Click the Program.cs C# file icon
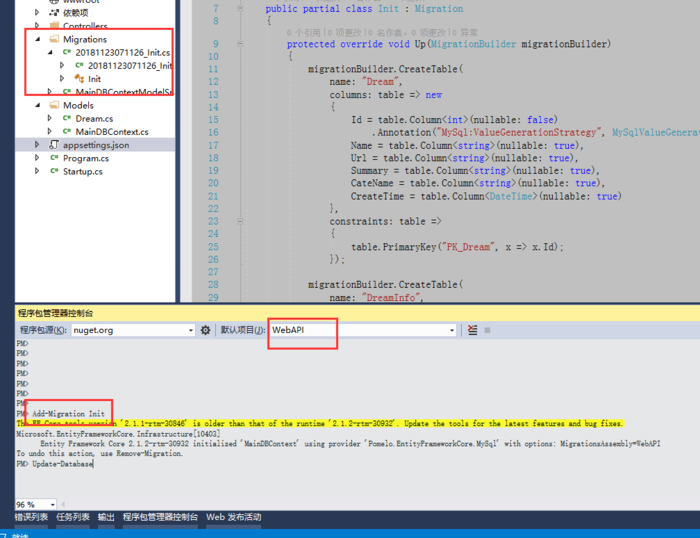The width and height of the screenshot is (700, 538). click(54, 158)
